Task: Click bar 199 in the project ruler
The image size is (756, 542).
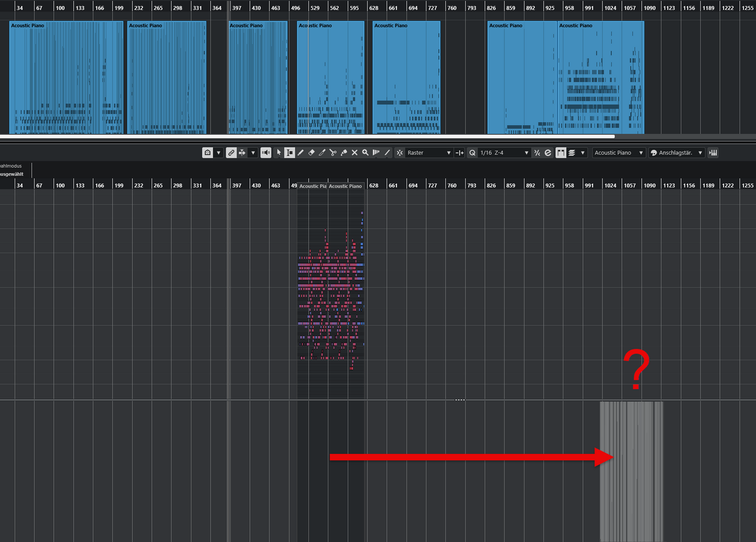Action: [119, 8]
